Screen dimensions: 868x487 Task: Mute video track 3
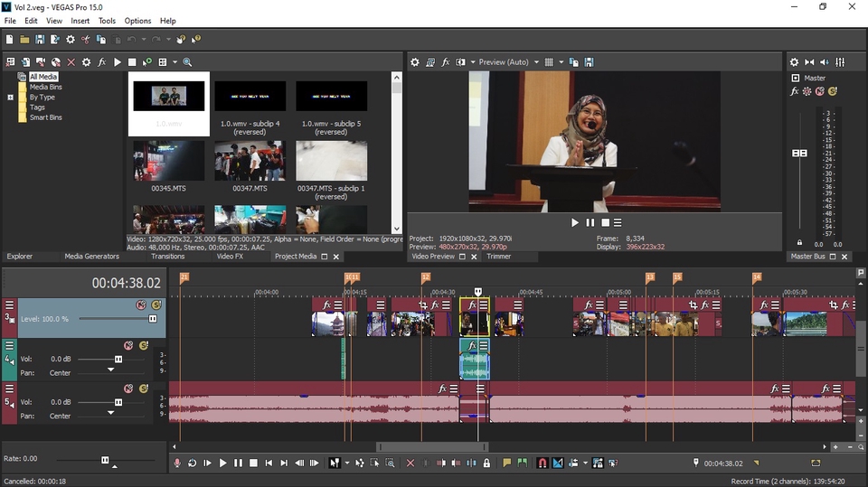point(141,304)
